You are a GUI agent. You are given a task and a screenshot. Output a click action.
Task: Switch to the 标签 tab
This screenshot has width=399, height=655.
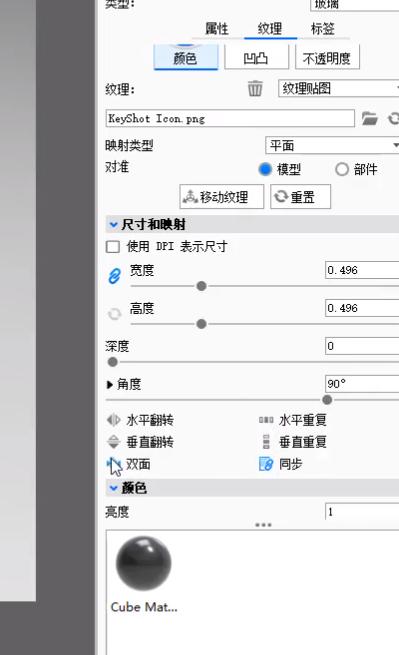(x=323, y=29)
